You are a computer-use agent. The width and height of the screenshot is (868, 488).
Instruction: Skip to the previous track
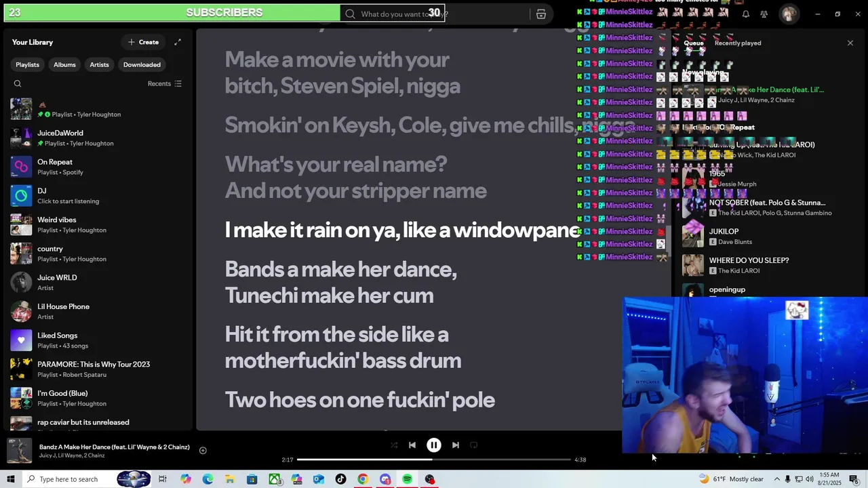[x=412, y=445]
